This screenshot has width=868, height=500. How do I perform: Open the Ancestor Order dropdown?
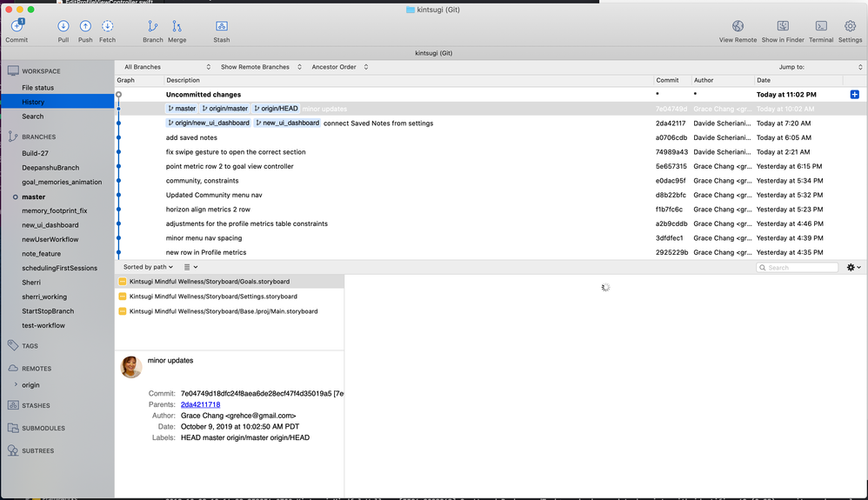339,67
